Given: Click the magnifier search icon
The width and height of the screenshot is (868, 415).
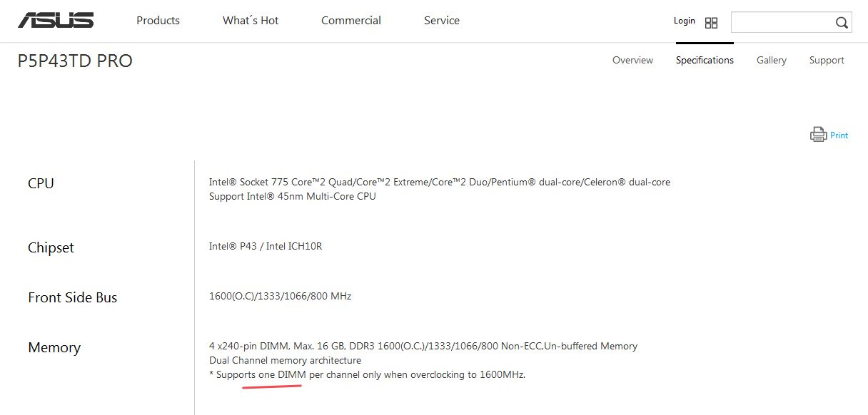Looking at the screenshot, I should pyautogui.click(x=842, y=23).
